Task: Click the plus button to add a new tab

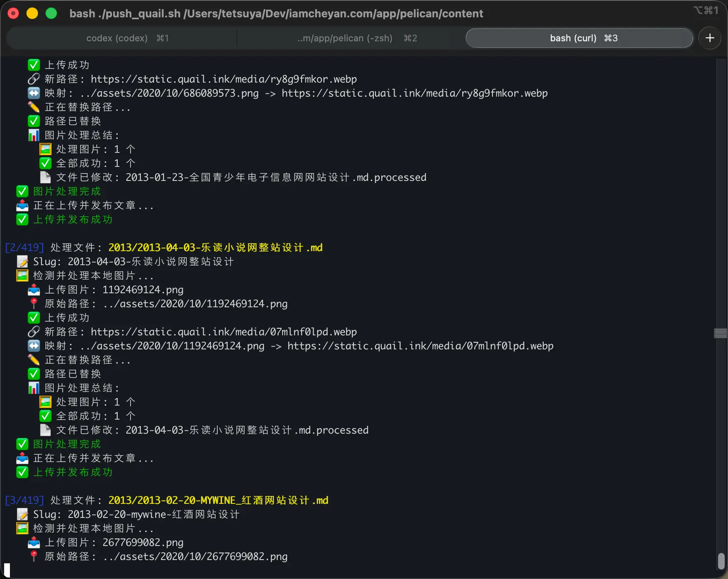Action: [x=709, y=38]
